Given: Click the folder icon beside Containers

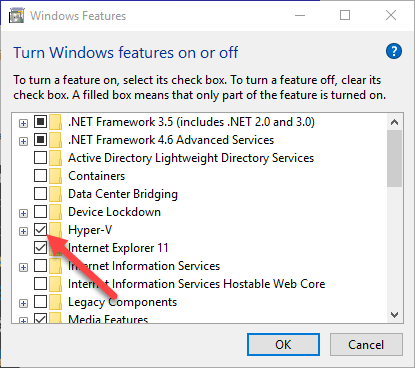Looking at the screenshot, I should click(55, 176).
